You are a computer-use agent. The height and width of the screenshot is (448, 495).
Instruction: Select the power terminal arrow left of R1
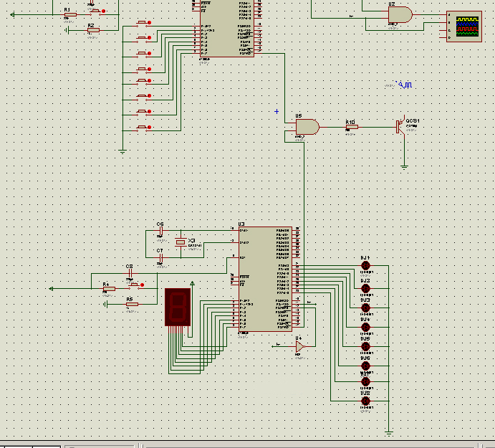pos(12,14)
